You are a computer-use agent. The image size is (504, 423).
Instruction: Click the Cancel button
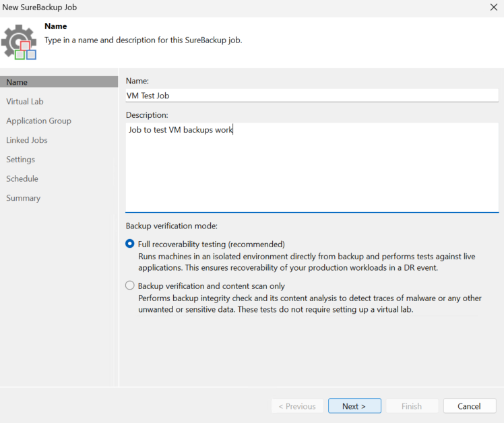point(470,406)
